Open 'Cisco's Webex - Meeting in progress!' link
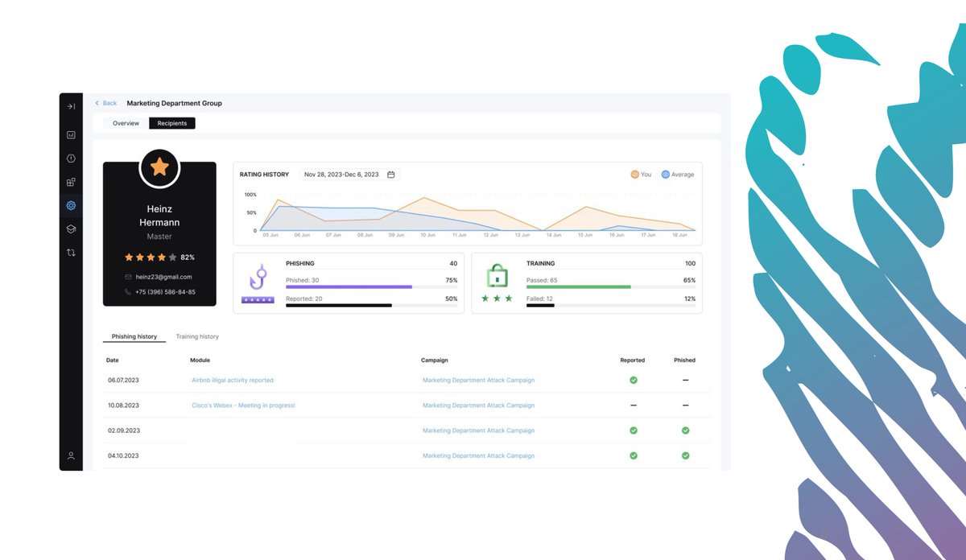Image resolution: width=966 pixels, height=560 pixels. click(x=243, y=406)
